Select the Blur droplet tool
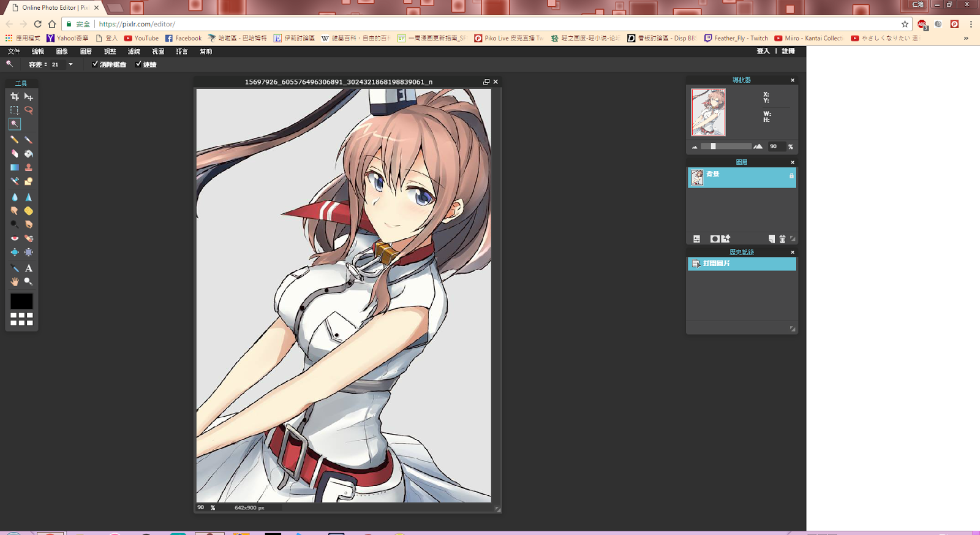Viewport: 980px width, 535px height. click(15, 197)
